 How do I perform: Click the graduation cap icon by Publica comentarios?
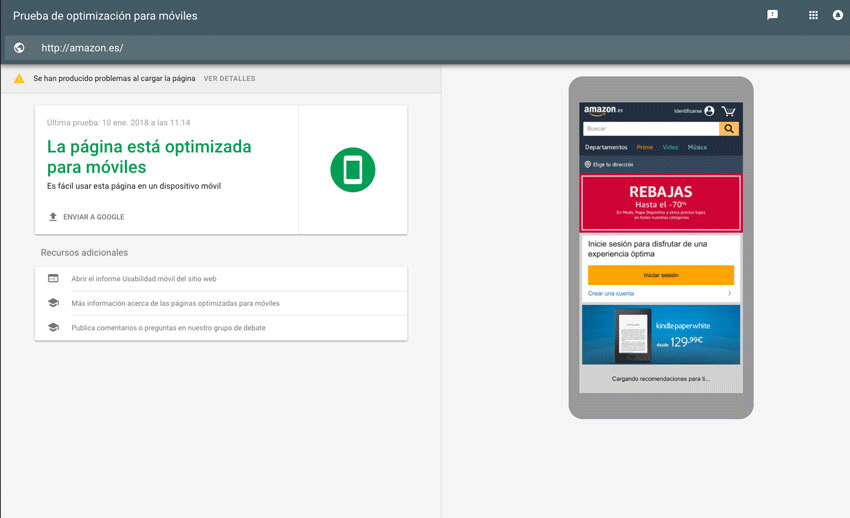[53, 327]
